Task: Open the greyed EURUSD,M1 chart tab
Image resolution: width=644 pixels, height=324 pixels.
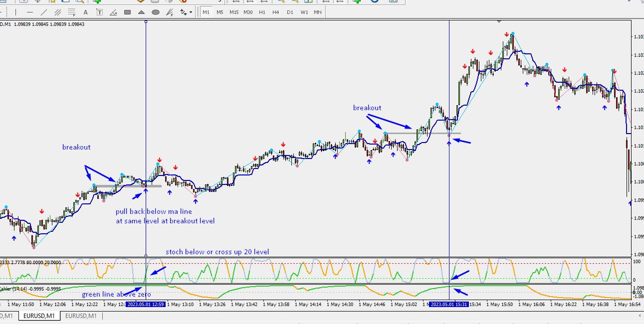Action: [81, 316]
